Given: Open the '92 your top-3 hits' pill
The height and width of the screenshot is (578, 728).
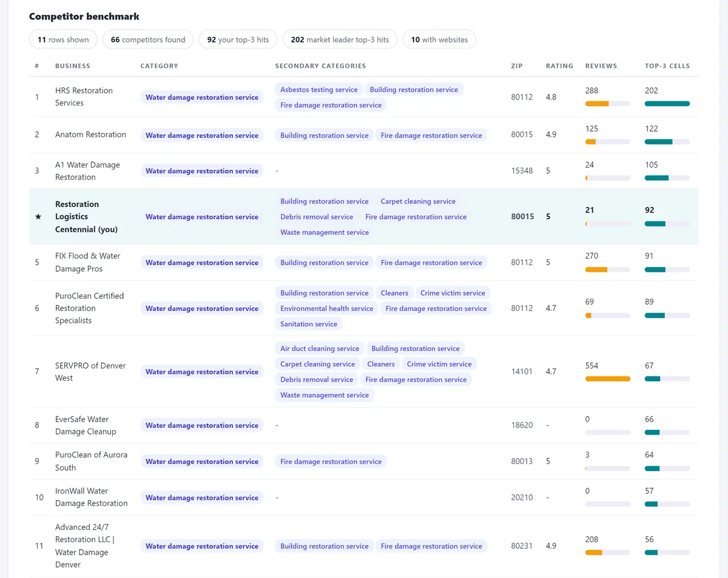Looking at the screenshot, I should 238,39.
